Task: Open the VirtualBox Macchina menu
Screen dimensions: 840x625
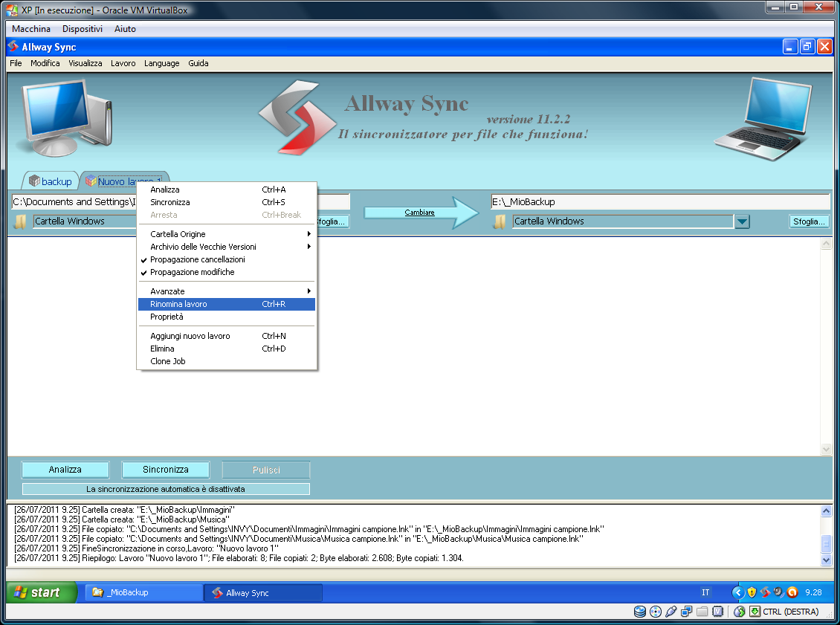Action: coord(31,29)
